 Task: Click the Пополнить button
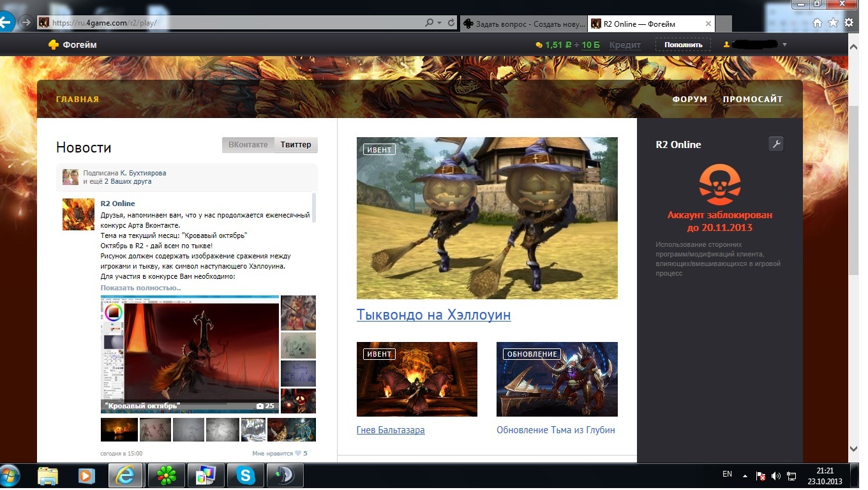coord(683,45)
